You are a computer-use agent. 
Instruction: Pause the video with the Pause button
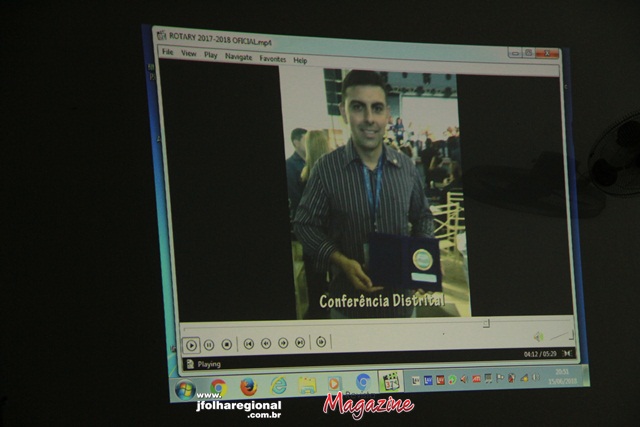point(209,345)
